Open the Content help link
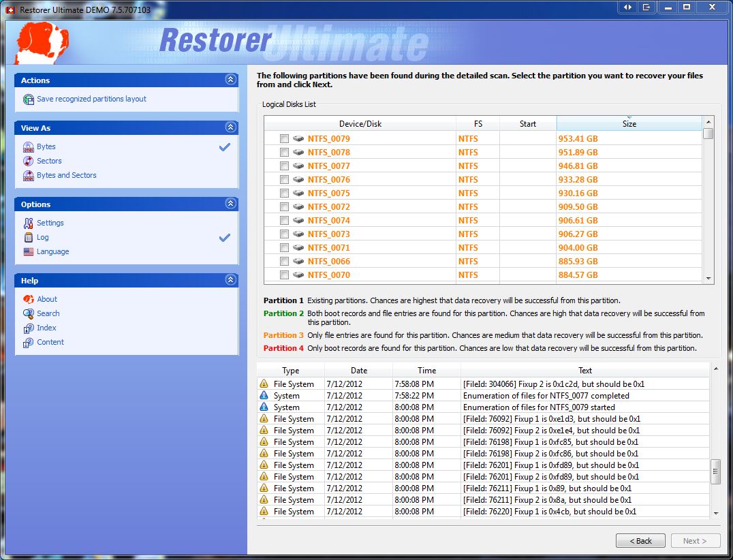Image resolution: width=733 pixels, height=560 pixels. point(50,343)
